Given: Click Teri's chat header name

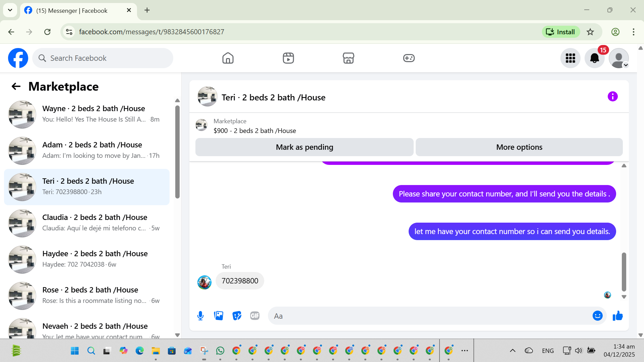Looking at the screenshot, I should (x=273, y=97).
